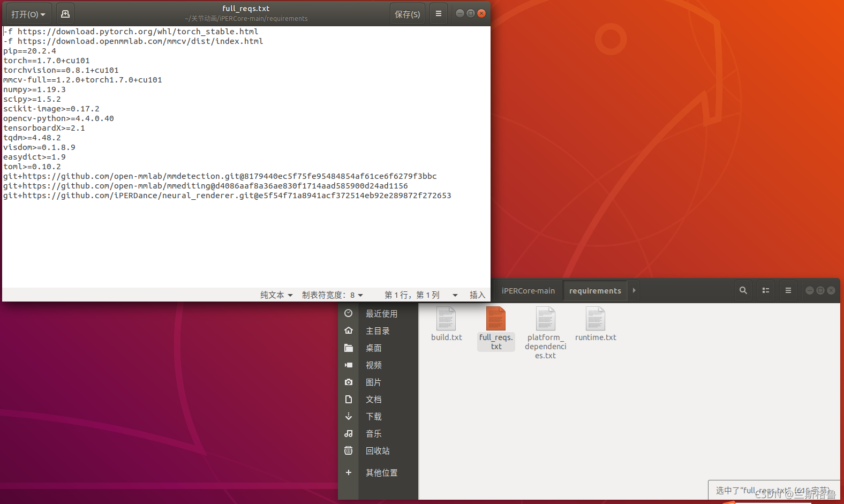Select the runtime.txt file icon
The image size is (844, 504).
coord(596,318)
